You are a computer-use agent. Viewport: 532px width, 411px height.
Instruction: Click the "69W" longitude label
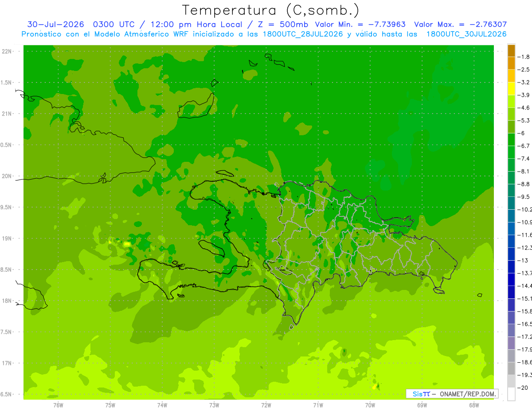pos(422,405)
